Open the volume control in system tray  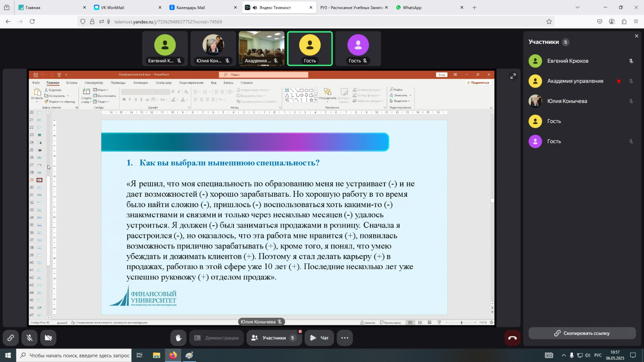pyautogui.click(x=588, y=355)
